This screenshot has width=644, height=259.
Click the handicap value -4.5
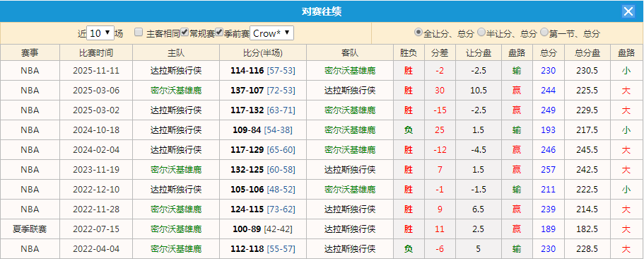pos(478,149)
